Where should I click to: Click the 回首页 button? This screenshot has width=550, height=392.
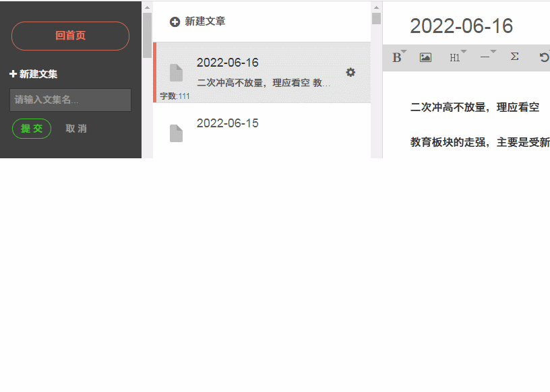tap(71, 36)
